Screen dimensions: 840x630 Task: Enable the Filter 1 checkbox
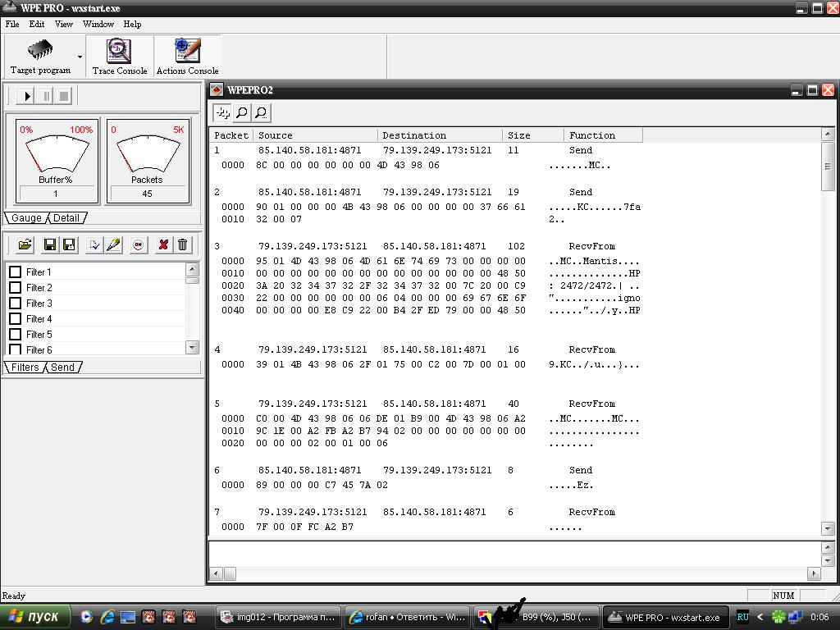(x=16, y=272)
